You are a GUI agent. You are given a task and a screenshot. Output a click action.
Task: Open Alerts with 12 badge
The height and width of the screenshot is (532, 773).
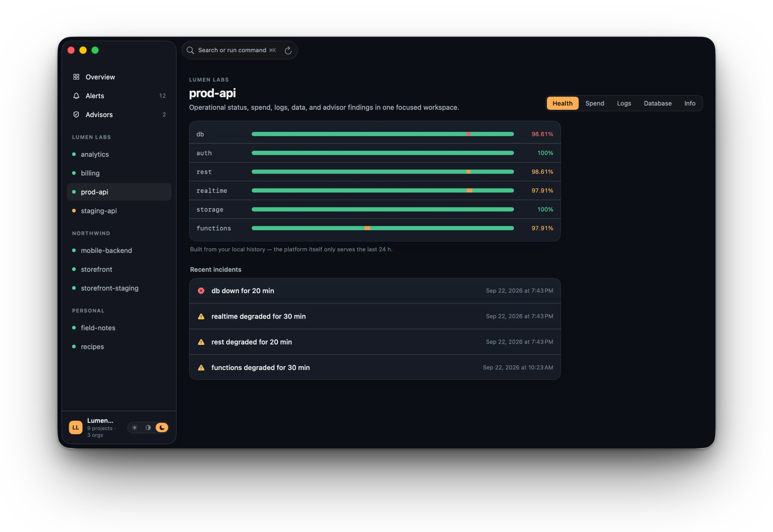pos(119,96)
